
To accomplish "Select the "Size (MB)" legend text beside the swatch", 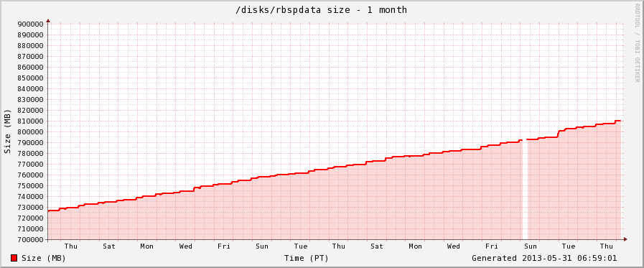I will click(x=44, y=258).
